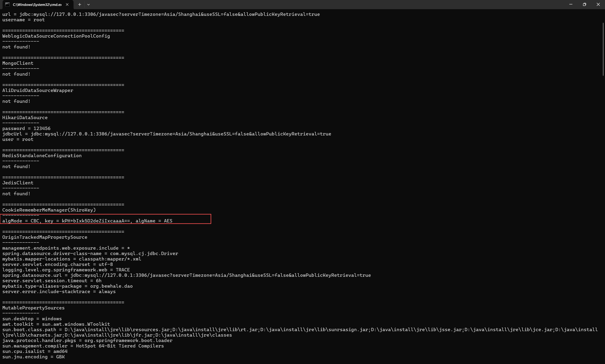Open a new terminal tab with plus
Screen dimensions: 605x364
[79, 4]
